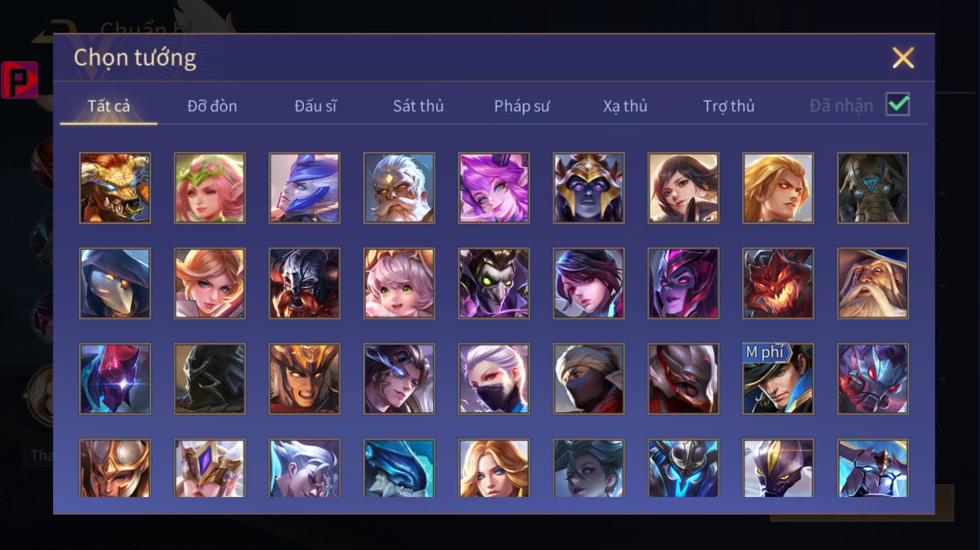Image resolution: width=980 pixels, height=550 pixels.
Task: Toggle the Đã nhận checkbox
Action: click(898, 104)
